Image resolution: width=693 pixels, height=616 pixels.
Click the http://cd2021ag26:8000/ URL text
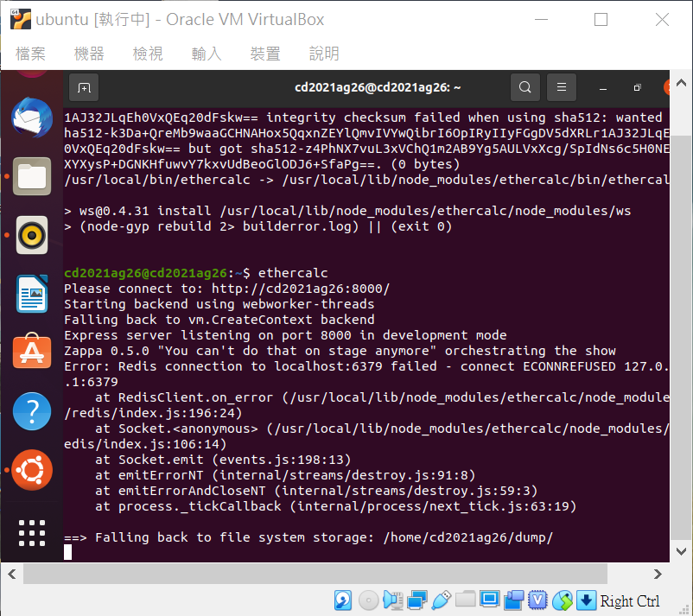click(301, 289)
